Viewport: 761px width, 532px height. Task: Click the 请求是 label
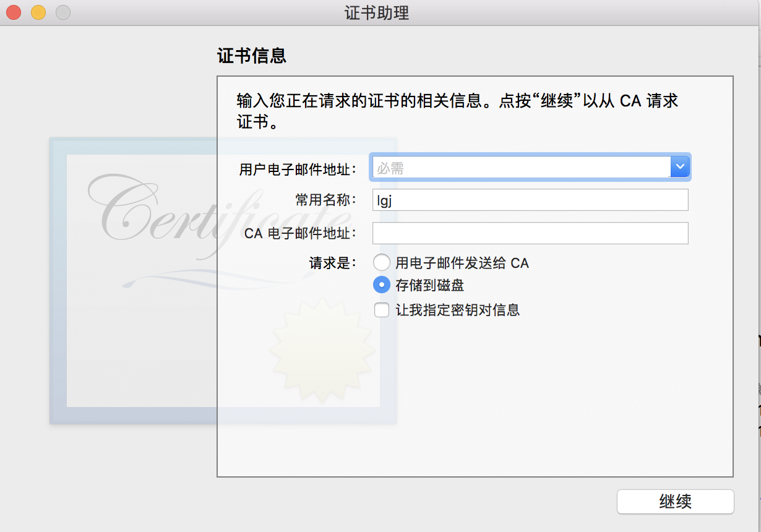(333, 263)
